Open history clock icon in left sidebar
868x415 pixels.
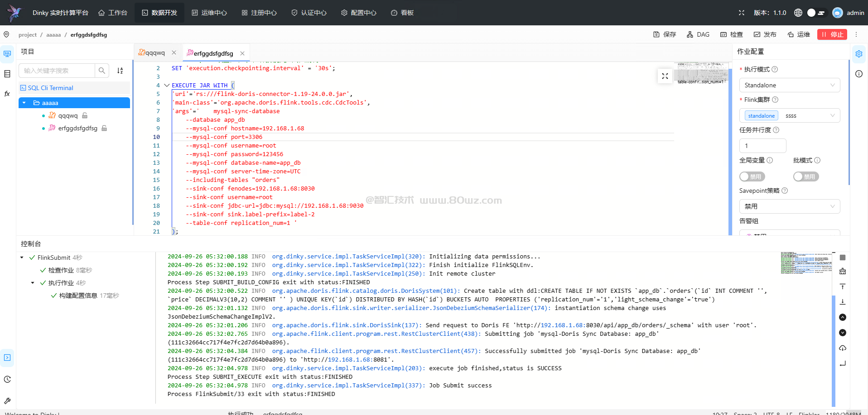[x=7, y=379]
